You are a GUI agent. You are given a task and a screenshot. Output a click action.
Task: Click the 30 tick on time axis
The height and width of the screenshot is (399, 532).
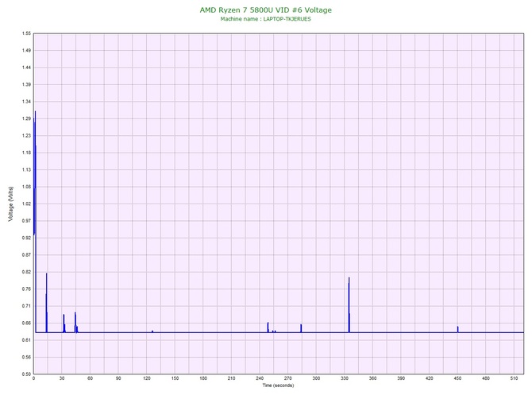[x=62, y=378]
